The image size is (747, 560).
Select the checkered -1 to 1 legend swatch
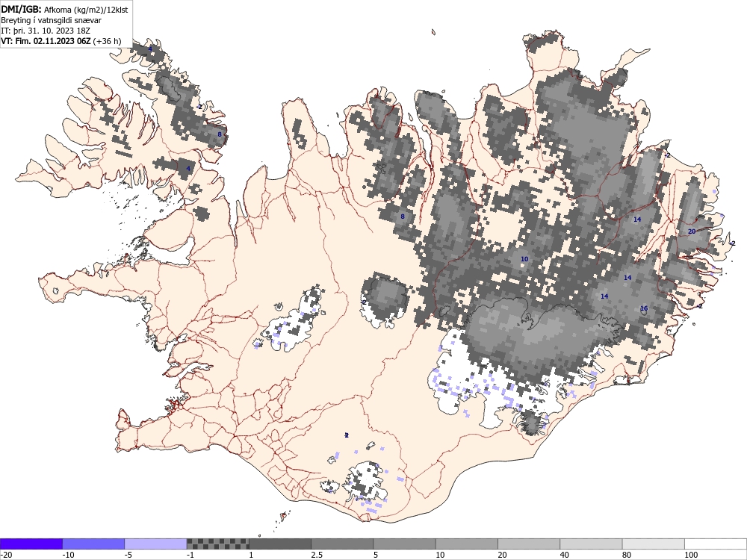click(217, 544)
